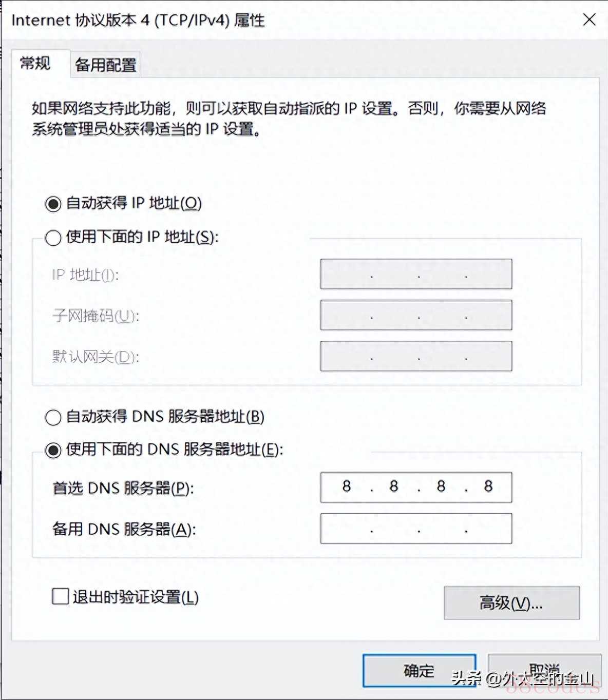Click the 默认网关 input field

point(416,356)
